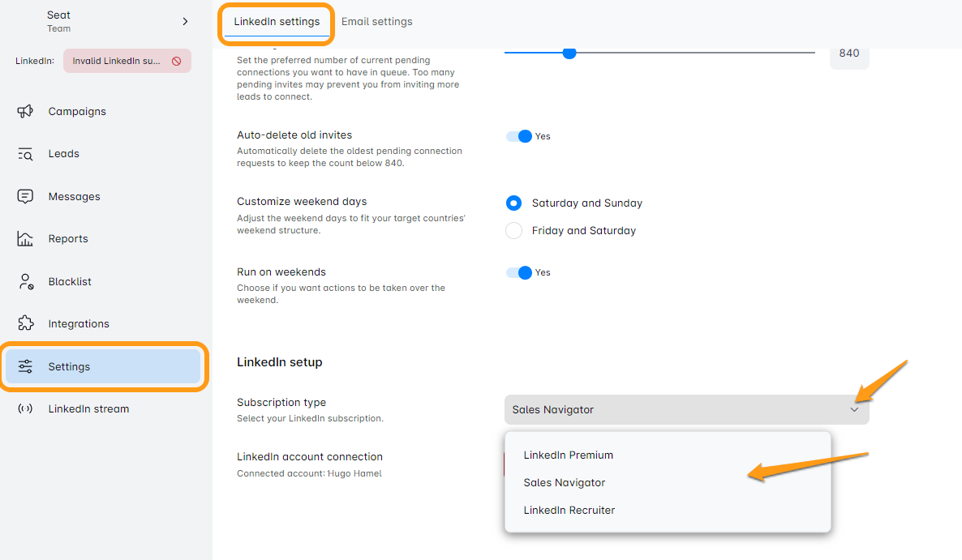Expand the Seat Team chevron
Screen dimensions: 962x560
[x=185, y=21]
